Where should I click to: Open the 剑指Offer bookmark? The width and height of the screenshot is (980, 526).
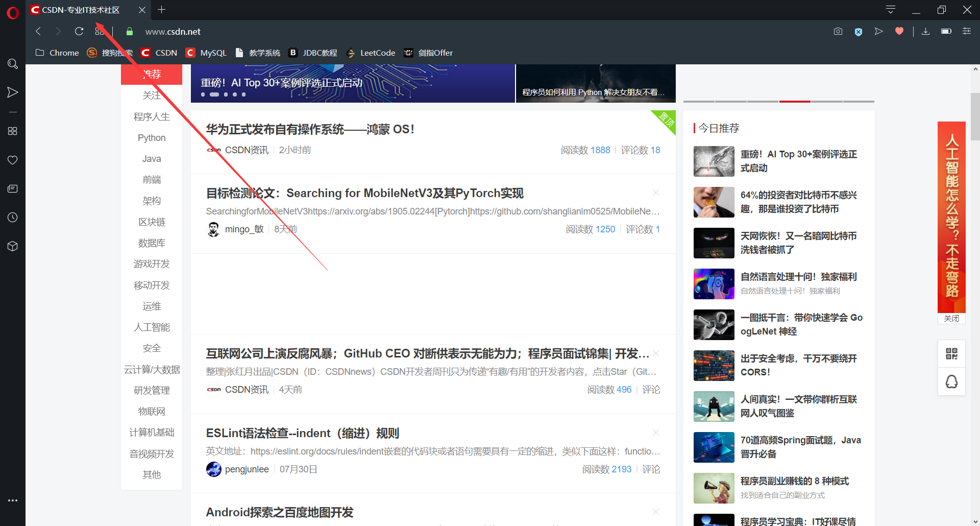pos(428,53)
